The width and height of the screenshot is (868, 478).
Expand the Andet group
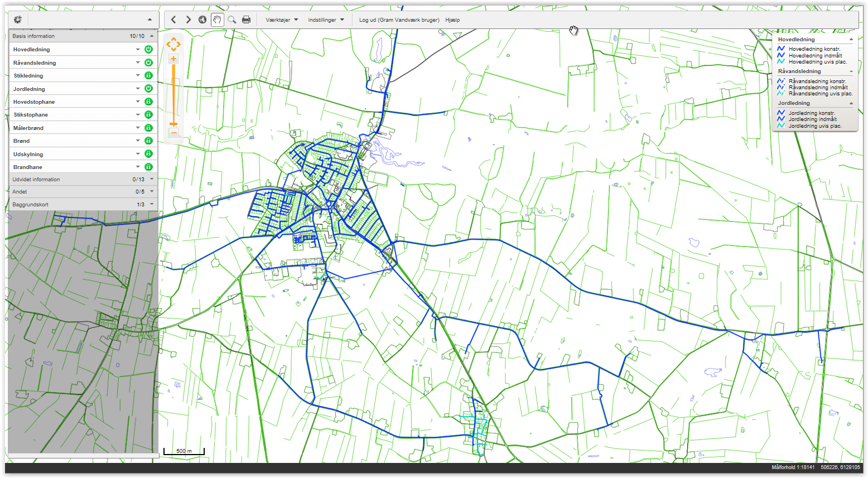(152, 191)
